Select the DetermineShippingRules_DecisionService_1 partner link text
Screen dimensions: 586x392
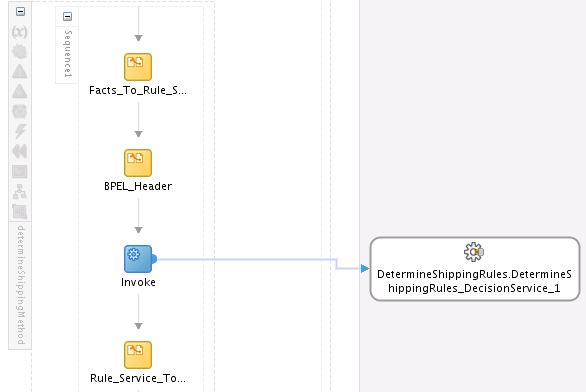click(x=474, y=281)
